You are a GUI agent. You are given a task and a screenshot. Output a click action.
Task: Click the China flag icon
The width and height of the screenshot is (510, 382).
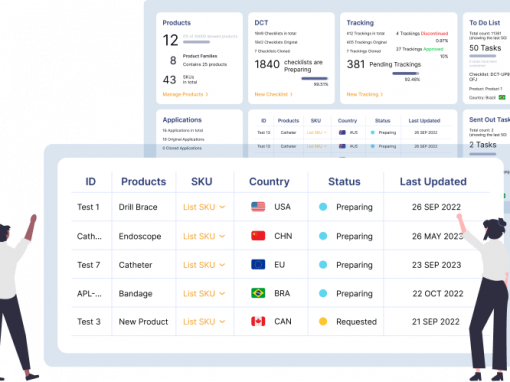[258, 236]
